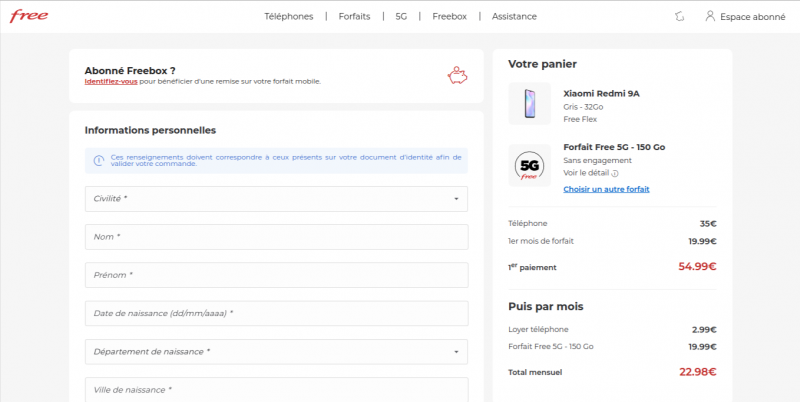The height and width of the screenshot is (402, 800).
Task: Open the Civilité dropdown
Action: [276, 199]
